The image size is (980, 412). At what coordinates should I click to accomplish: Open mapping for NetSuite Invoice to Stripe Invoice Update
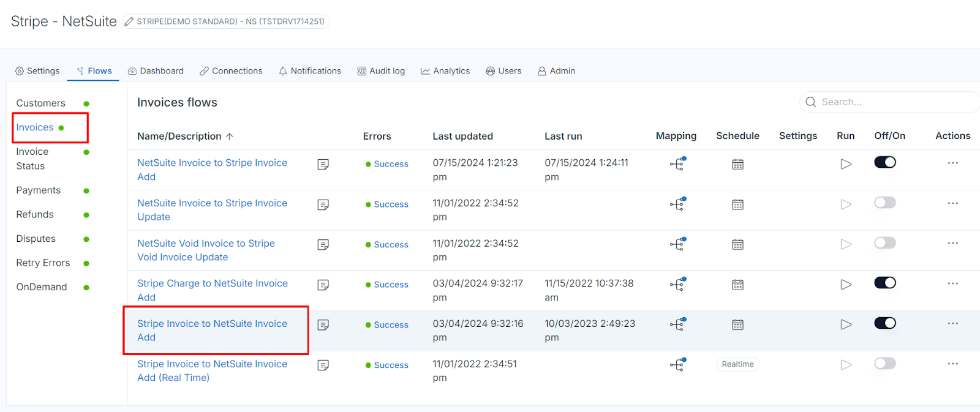click(x=677, y=204)
